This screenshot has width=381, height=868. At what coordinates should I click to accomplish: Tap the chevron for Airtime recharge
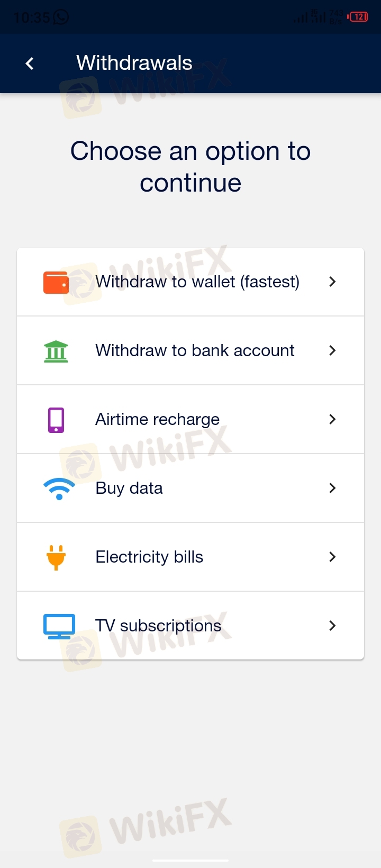pyautogui.click(x=332, y=420)
